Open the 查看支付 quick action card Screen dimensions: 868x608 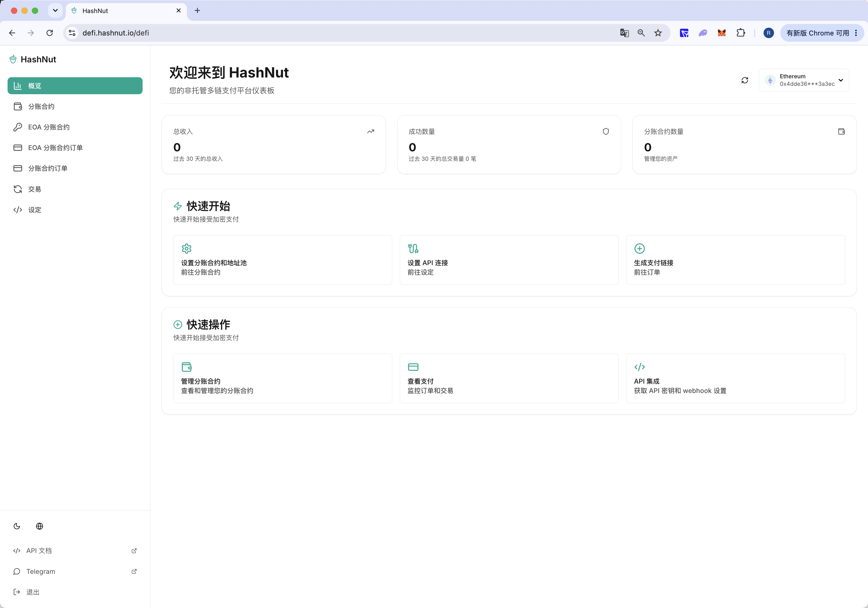point(509,378)
